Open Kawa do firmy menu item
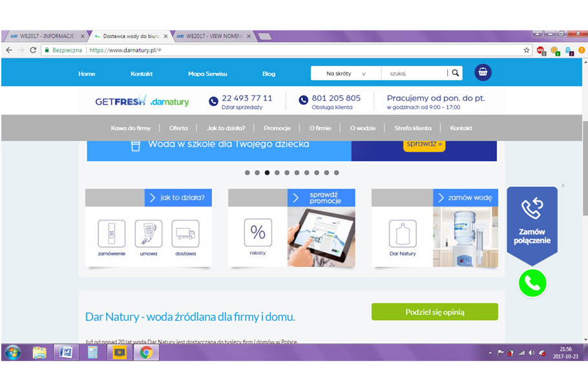 [x=131, y=128]
